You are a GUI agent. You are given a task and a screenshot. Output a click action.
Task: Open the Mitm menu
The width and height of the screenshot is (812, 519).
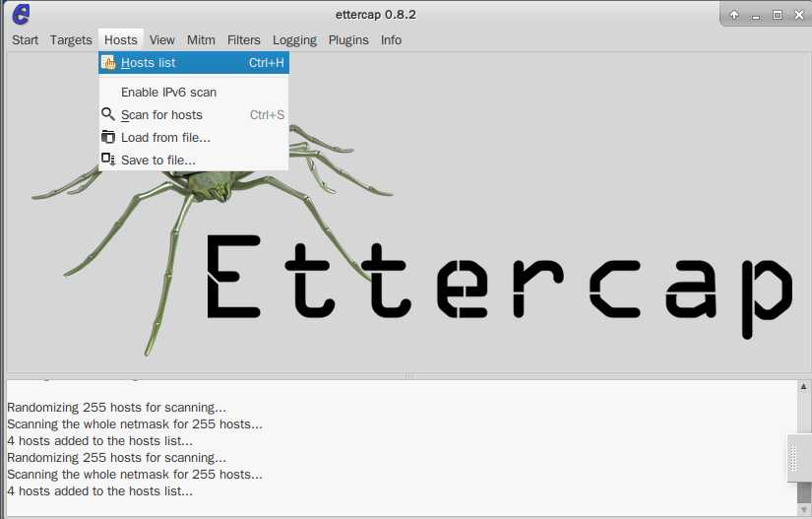click(x=201, y=39)
